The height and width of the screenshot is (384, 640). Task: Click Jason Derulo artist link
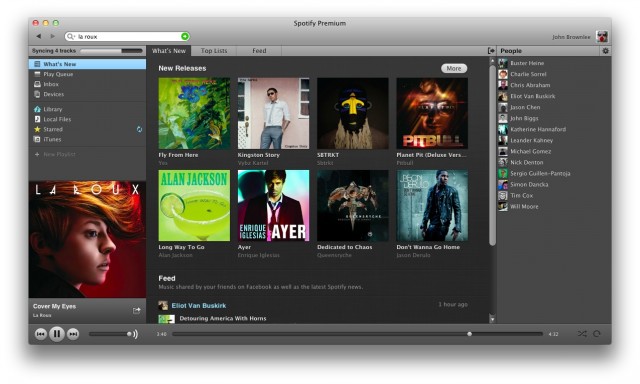tap(413, 255)
